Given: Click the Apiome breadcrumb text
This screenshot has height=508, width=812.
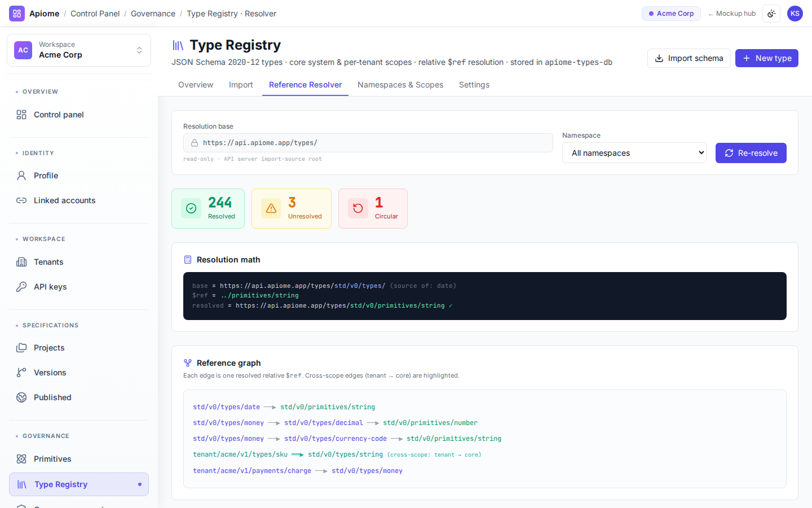Looking at the screenshot, I should click(x=44, y=14).
